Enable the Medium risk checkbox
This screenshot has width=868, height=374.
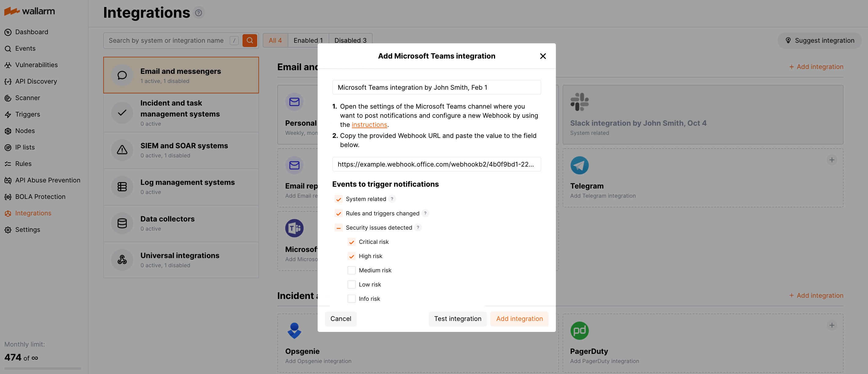(352, 270)
